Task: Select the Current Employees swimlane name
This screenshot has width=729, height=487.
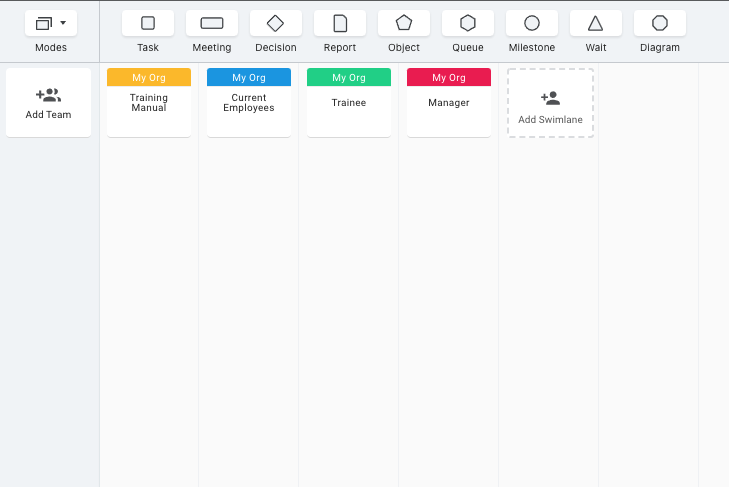Action: (249, 103)
